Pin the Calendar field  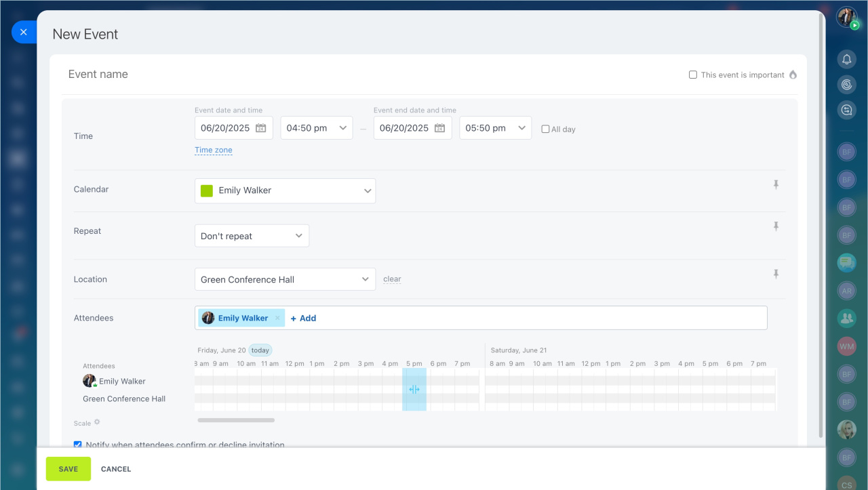[776, 184]
